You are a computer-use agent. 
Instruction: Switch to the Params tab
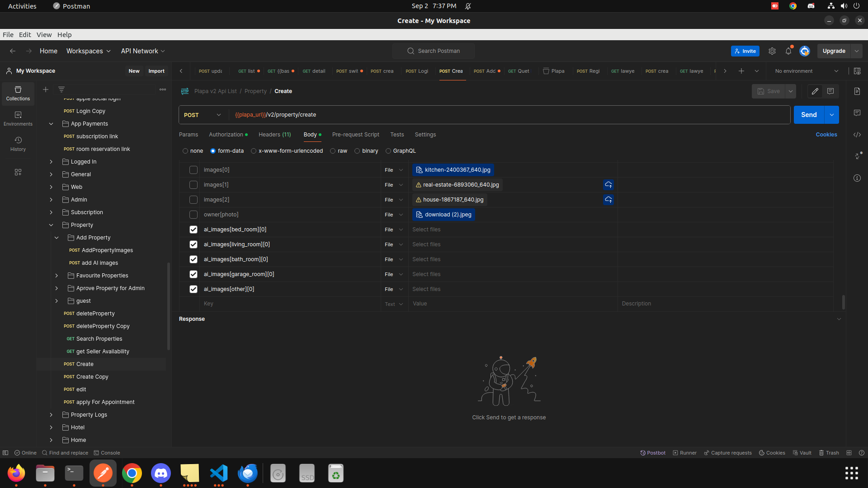click(x=189, y=135)
